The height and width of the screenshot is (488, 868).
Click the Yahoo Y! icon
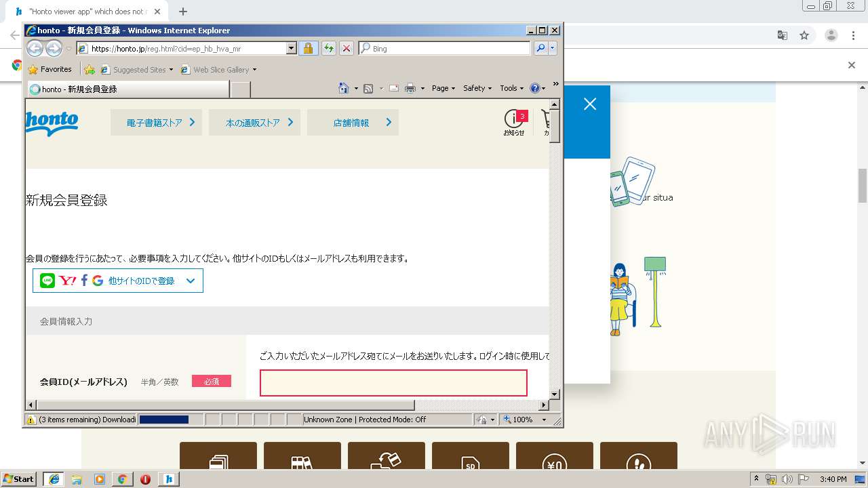pos(67,281)
